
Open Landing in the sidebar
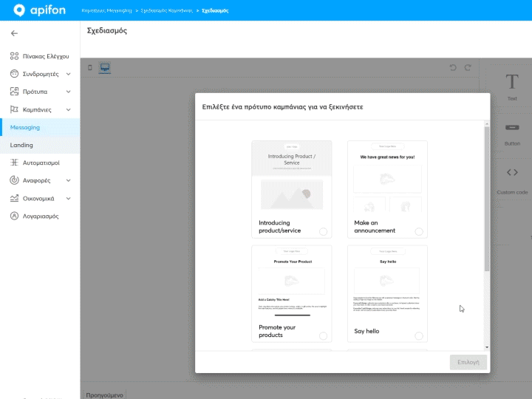[x=21, y=145]
